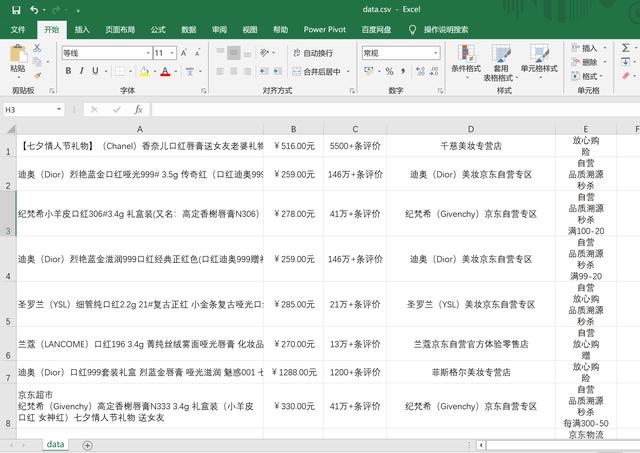Toggle Underline formatting
The image size is (640, 453).
(95, 71)
